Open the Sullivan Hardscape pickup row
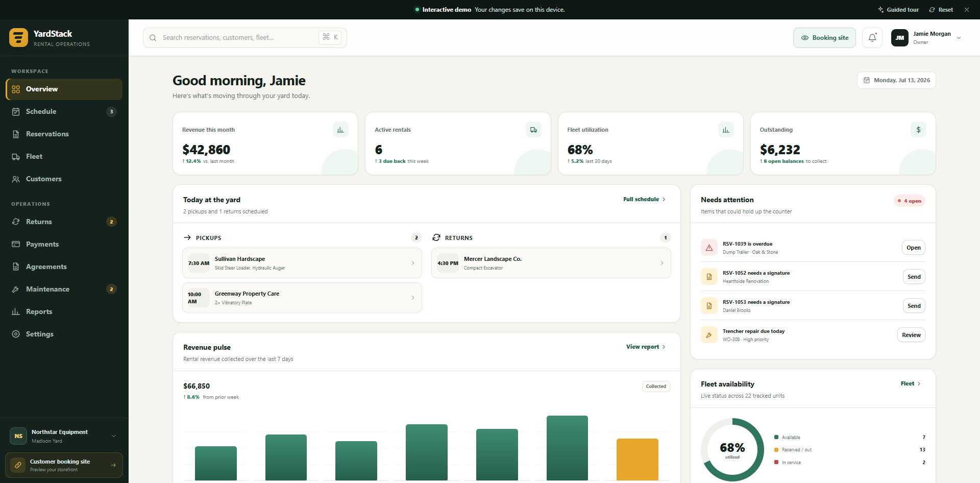 click(302, 263)
